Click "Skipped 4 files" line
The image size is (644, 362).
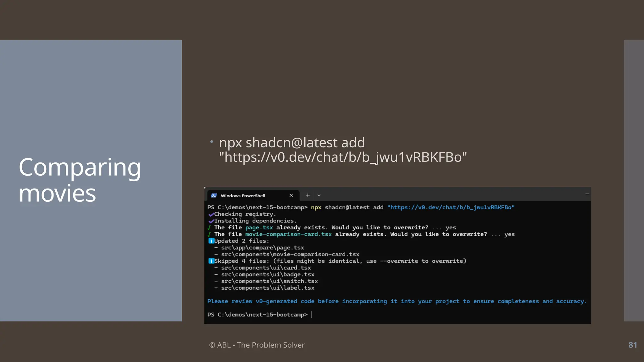tap(340, 261)
